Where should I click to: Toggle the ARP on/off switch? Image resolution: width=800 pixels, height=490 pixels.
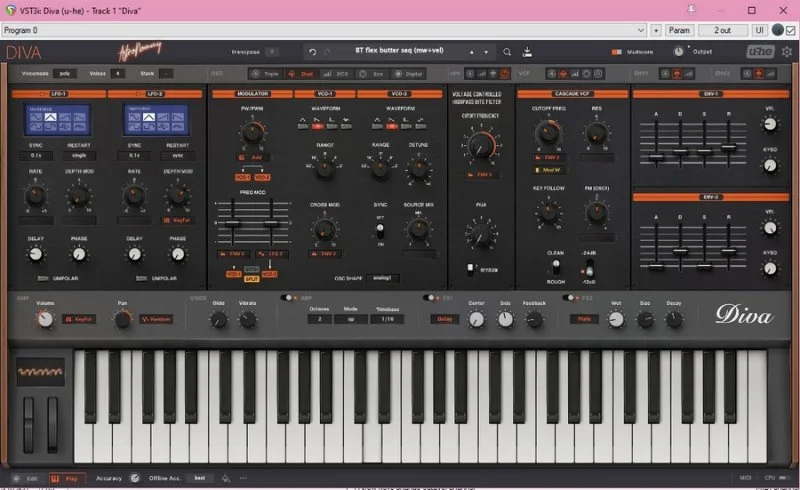click(x=288, y=298)
